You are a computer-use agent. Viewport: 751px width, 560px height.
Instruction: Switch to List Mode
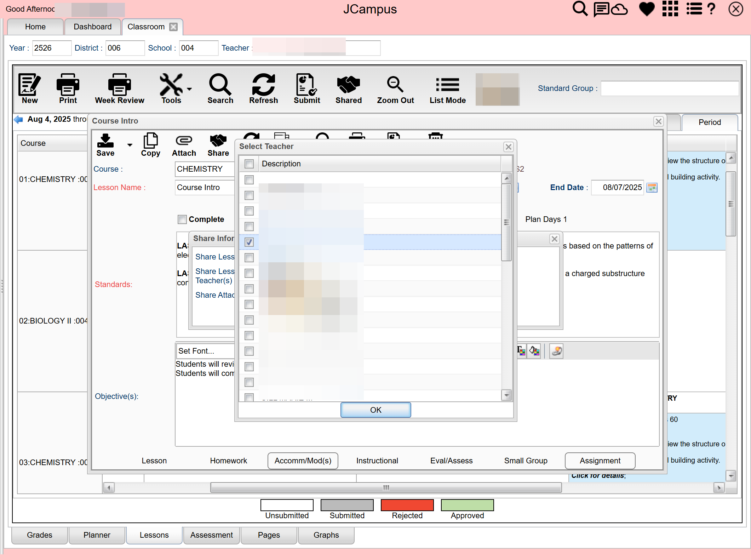click(448, 85)
